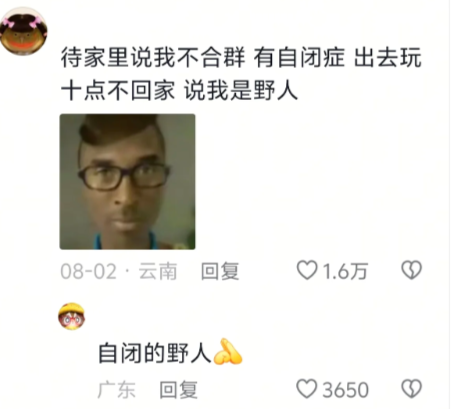Like the reply showing 3650 likes
454x409 pixels.
click(x=307, y=389)
